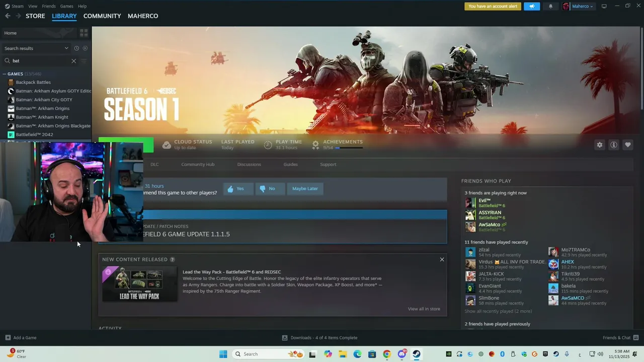The height and width of the screenshot is (362, 644).
Task: Clear the library search text
Action: [73, 61]
